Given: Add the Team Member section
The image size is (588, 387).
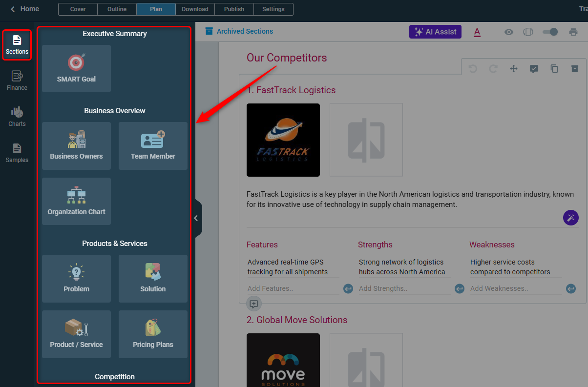Looking at the screenshot, I should (x=153, y=146).
